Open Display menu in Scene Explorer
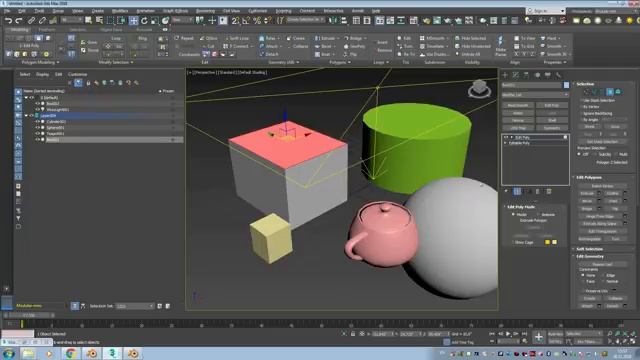The height and width of the screenshot is (360, 640). tap(42, 74)
